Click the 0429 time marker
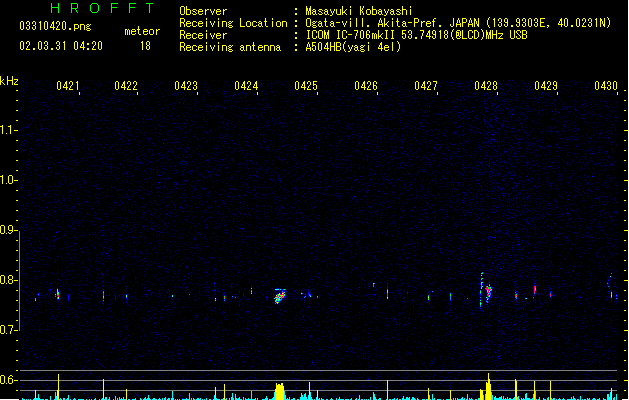The height and width of the screenshot is (400, 629). point(546,86)
